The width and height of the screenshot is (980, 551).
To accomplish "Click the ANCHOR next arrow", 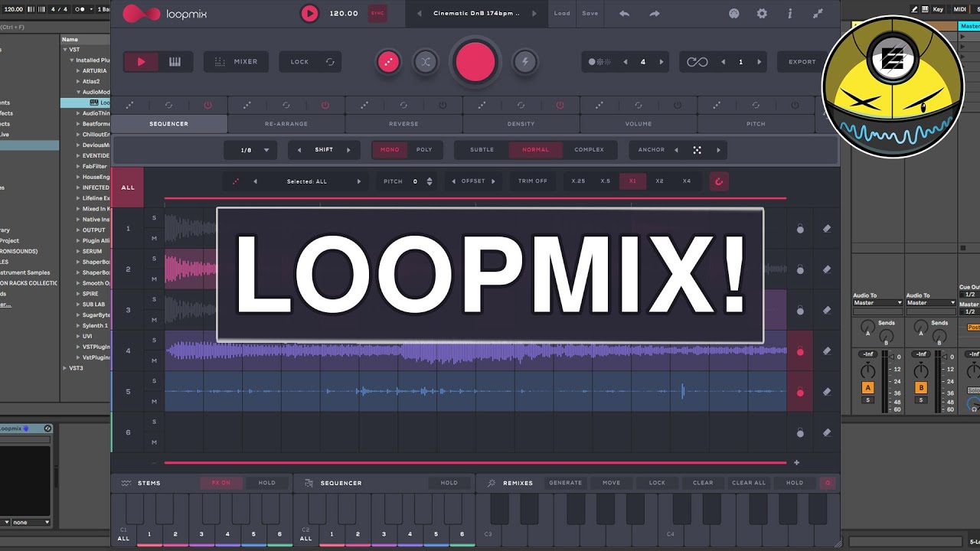I will (718, 150).
